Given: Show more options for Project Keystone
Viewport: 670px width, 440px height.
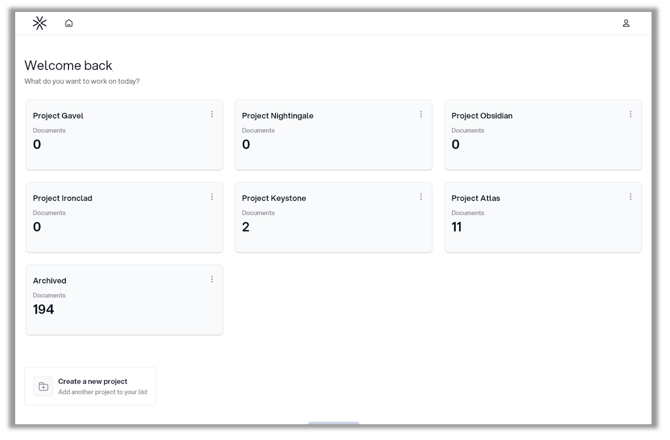Looking at the screenshot, I should tap(421, 197).
